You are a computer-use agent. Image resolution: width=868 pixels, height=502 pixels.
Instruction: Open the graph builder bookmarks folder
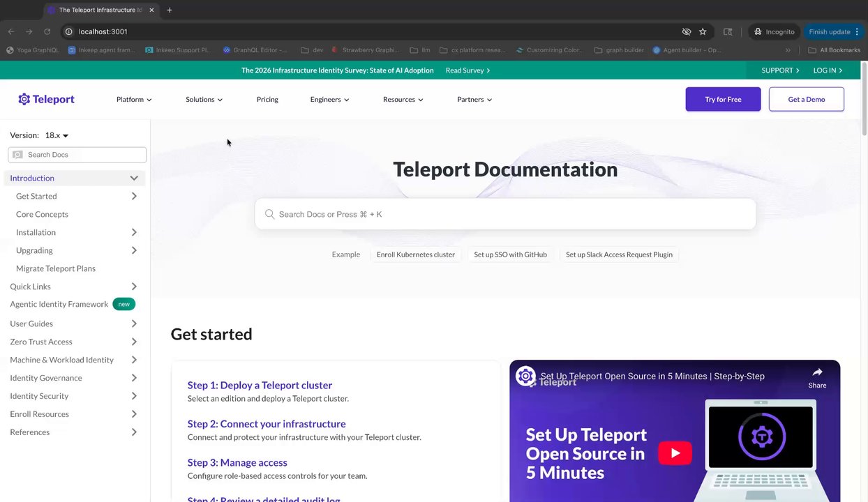point(618,50)
